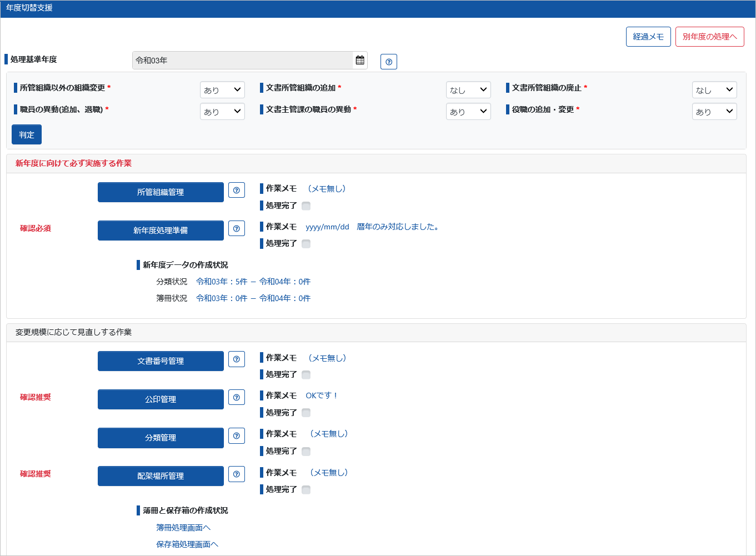Open 文書所管組織の追加 dropdown

[x=468, y=90]
